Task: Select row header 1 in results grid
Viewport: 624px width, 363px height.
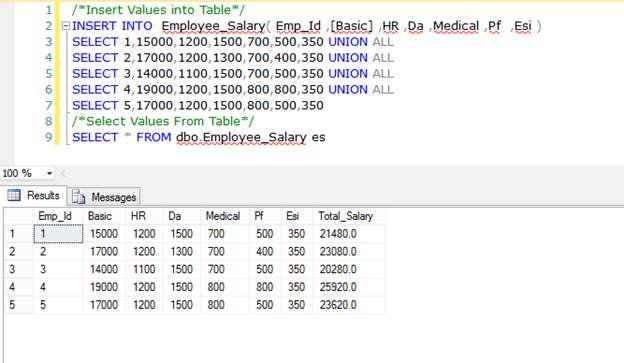Action: (x=18, y=234)
